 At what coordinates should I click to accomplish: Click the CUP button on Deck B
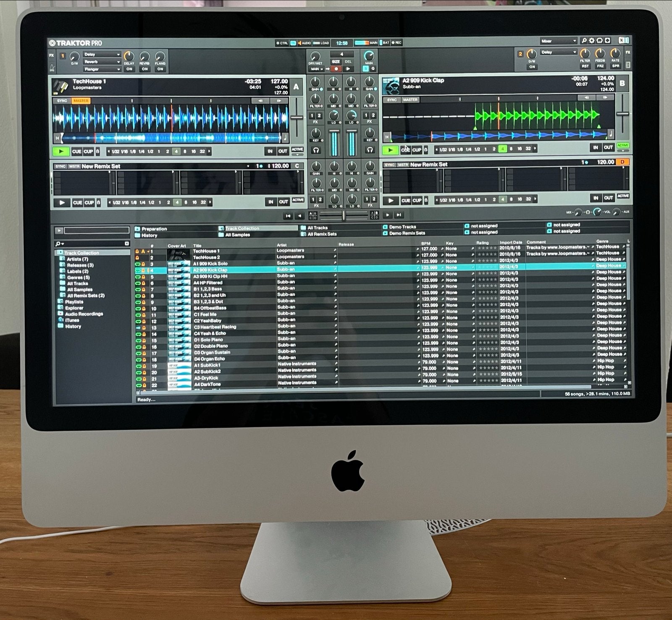tap(417, 149)
